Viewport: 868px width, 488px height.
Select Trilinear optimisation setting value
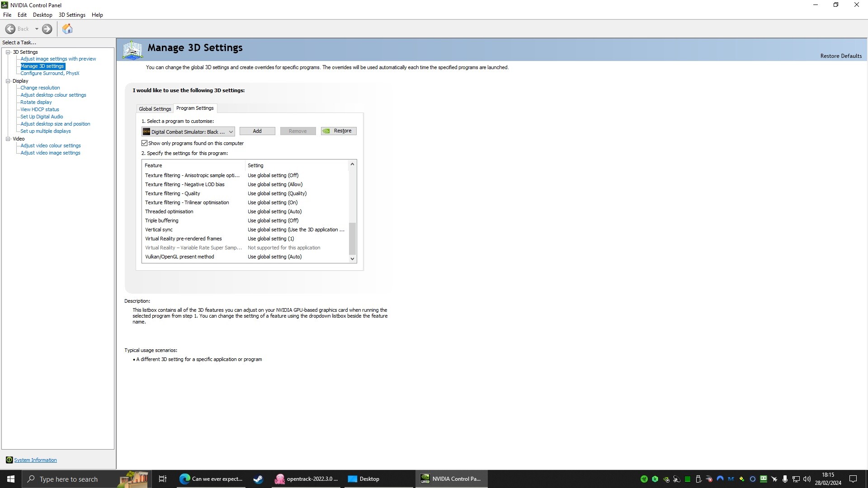[273, 202]
